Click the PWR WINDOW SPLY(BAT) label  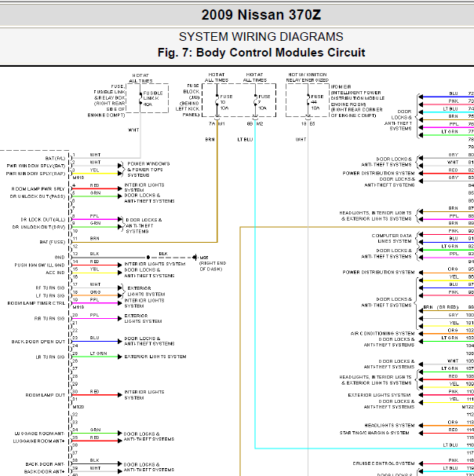[36, 166]
